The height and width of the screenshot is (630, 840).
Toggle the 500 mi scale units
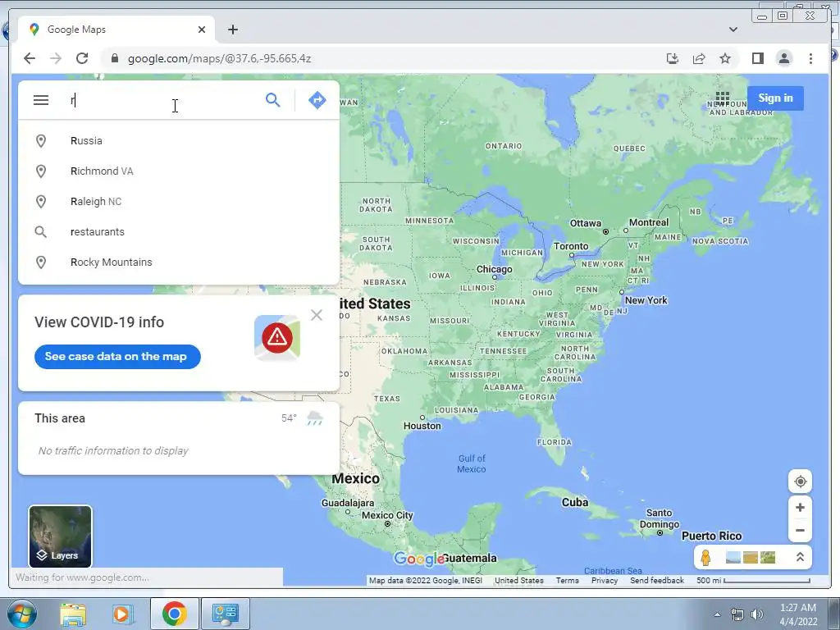coord(753,581)
